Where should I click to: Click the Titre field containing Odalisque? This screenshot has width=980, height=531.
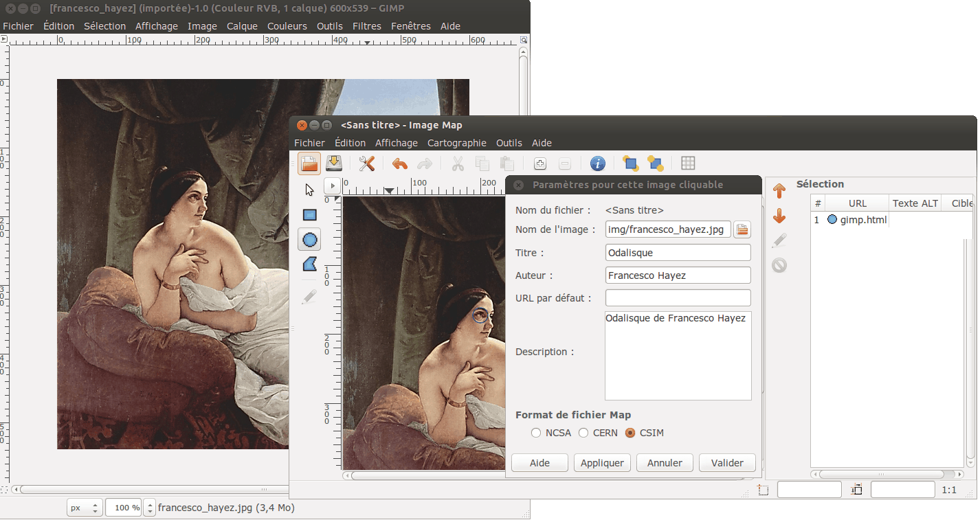point(678,253)
